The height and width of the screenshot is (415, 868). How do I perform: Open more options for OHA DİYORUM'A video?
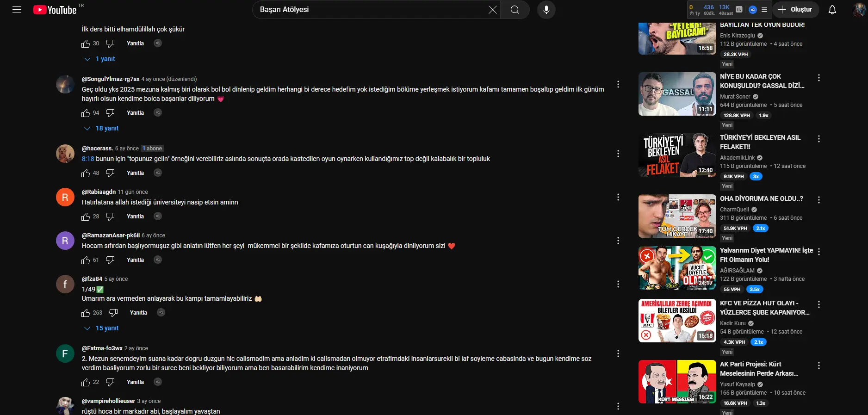(x=819, y=200)
